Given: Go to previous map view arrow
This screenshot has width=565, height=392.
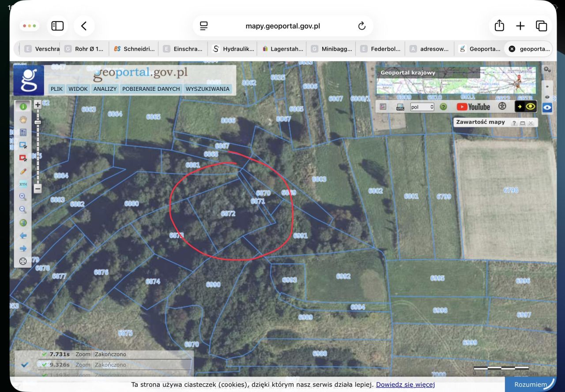Looking at the screenshot, I should [23, 235].
